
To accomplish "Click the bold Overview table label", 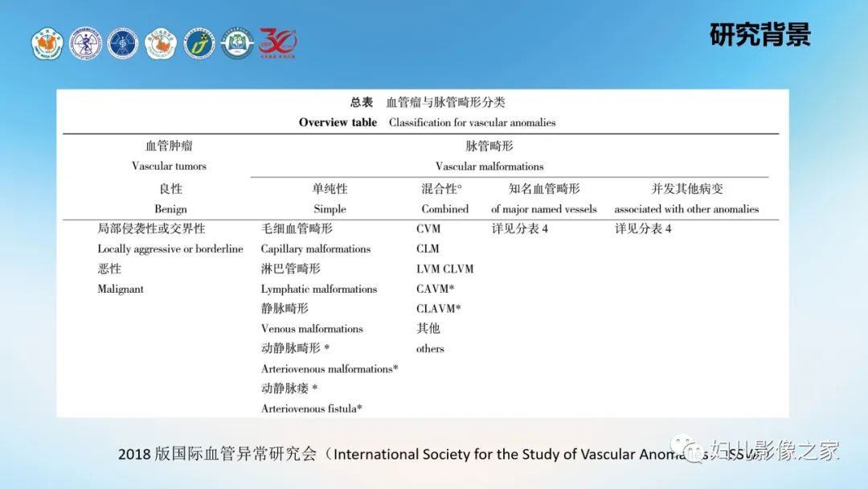I will [338, 122].
